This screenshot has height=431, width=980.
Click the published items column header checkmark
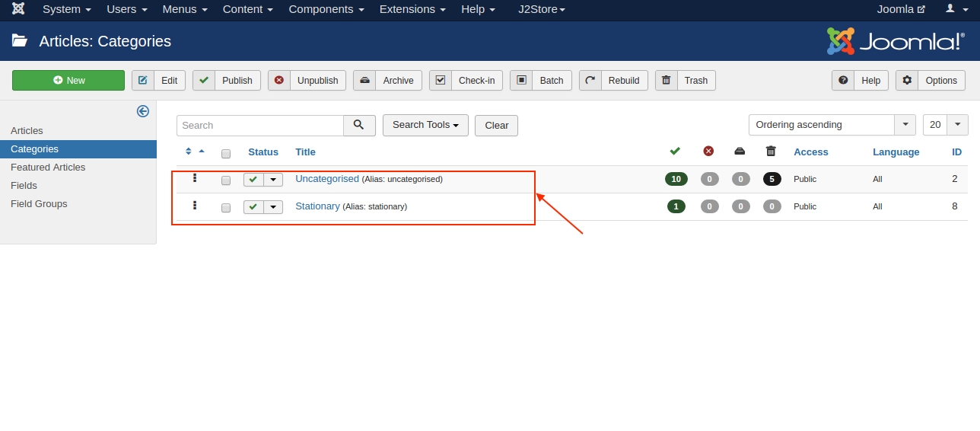675,152
